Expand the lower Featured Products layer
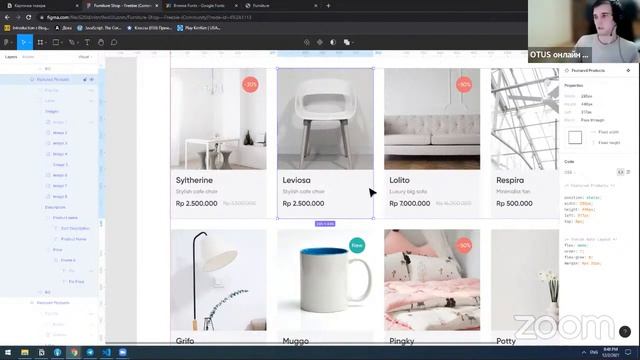Screen dimensions: 640x360 coord(32,303)
